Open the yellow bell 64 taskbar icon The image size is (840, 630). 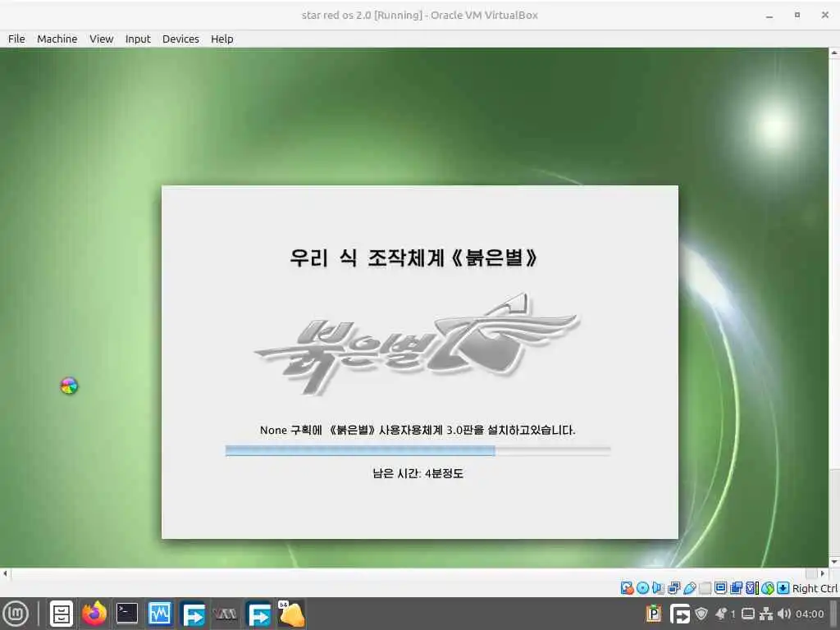tap(291, 614)
